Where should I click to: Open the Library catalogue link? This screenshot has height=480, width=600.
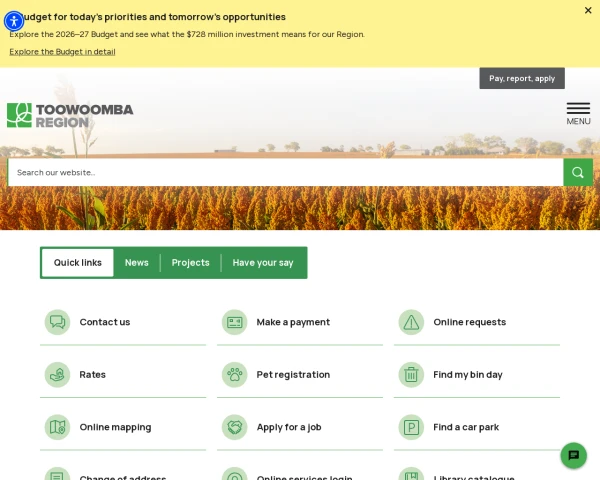coord(474,477)
